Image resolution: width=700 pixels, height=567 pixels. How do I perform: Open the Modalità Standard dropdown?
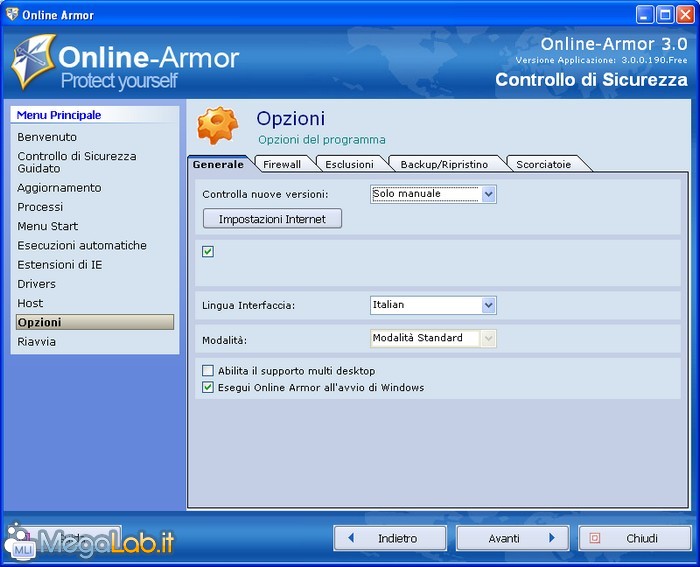coord(433,338)
